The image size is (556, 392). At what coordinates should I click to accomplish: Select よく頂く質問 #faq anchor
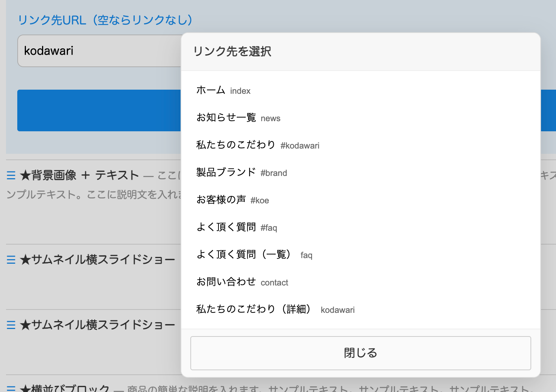(237, 227)
